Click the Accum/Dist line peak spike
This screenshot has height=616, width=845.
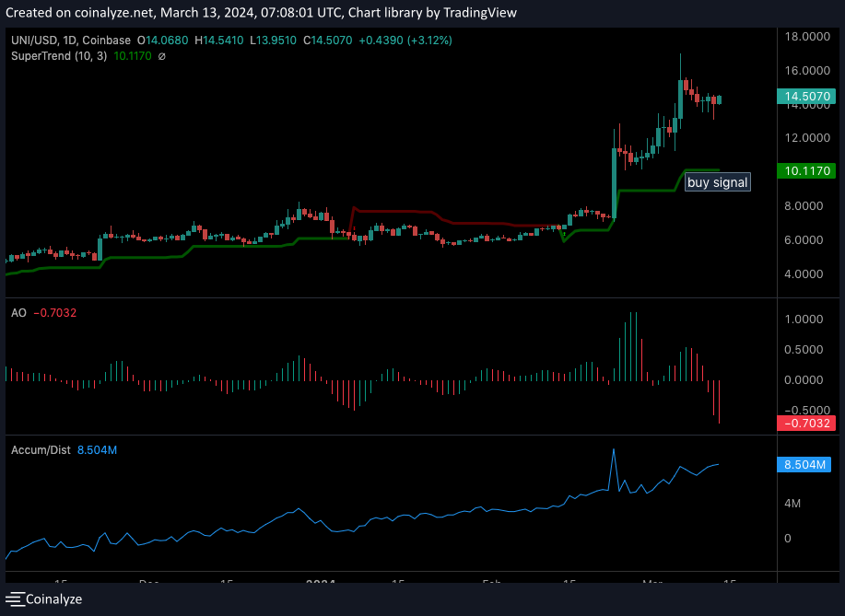tap(613, 450)
